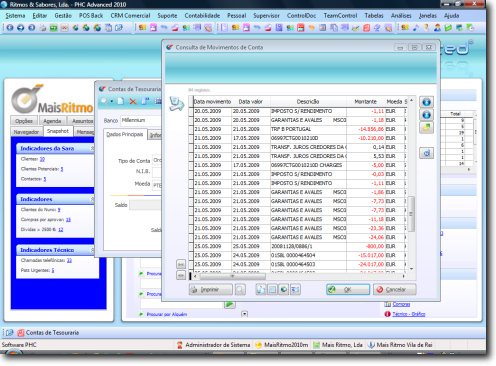Click the Contas de Tesouraria window bar entry
496x366 pixels.
click(48, 333)
